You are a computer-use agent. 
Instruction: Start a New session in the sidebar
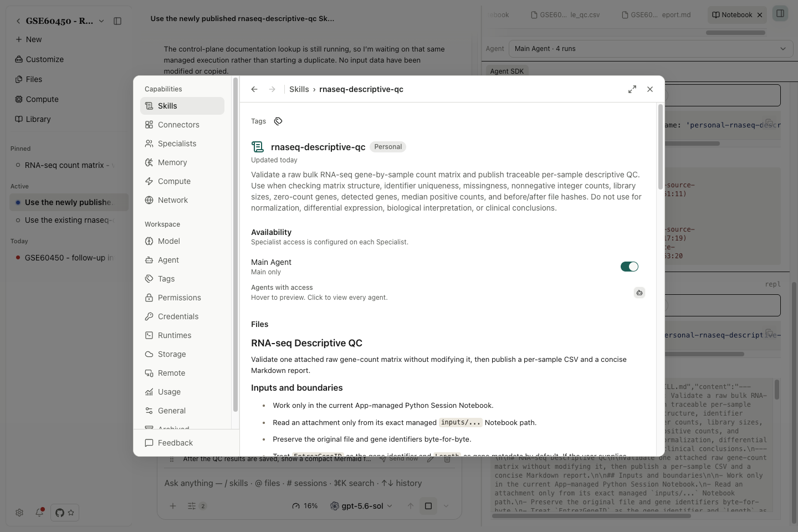click(69, 39)
